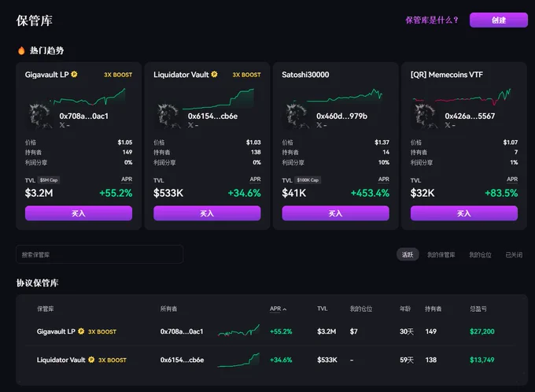Click 持有者 column header in table
The image size is (535, 392).
point(434,309)
